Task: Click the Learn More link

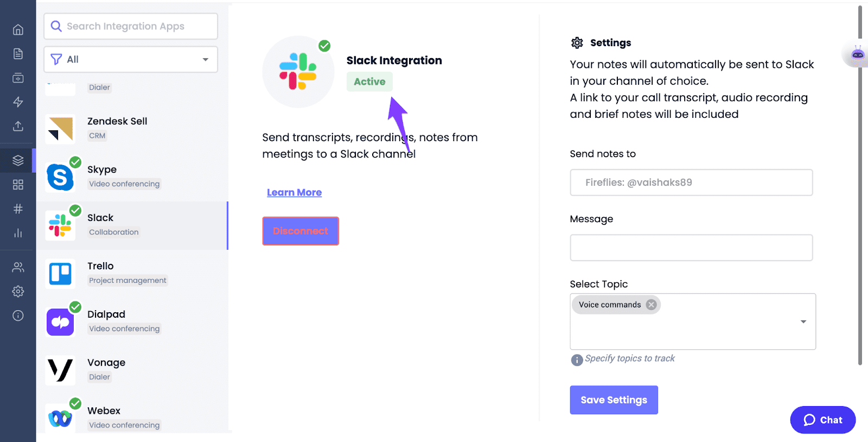Action: tap(293, 192)
